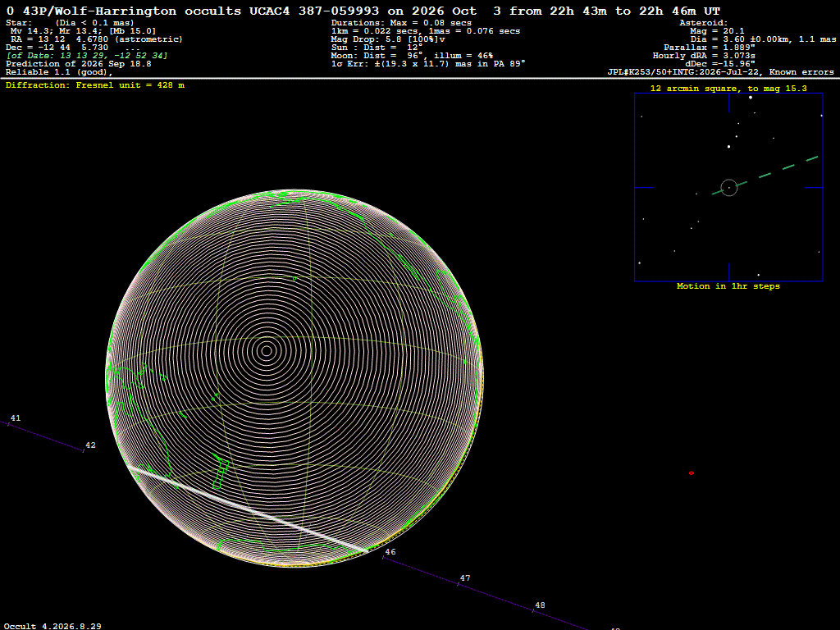The height and width of the screenshot is (630, 840).
Task: Click the JPL orbit source text
Action: pos(720,72)
